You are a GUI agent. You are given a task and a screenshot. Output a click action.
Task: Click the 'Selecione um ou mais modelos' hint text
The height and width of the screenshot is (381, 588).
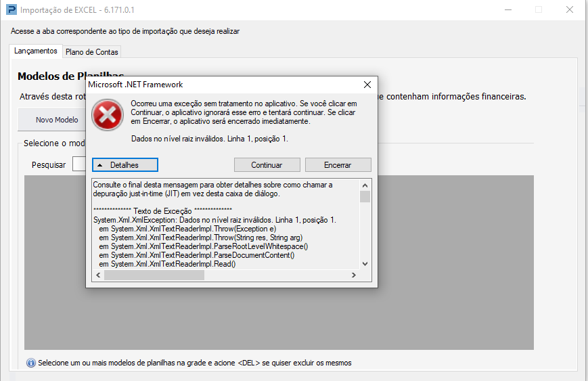[195, 363]
